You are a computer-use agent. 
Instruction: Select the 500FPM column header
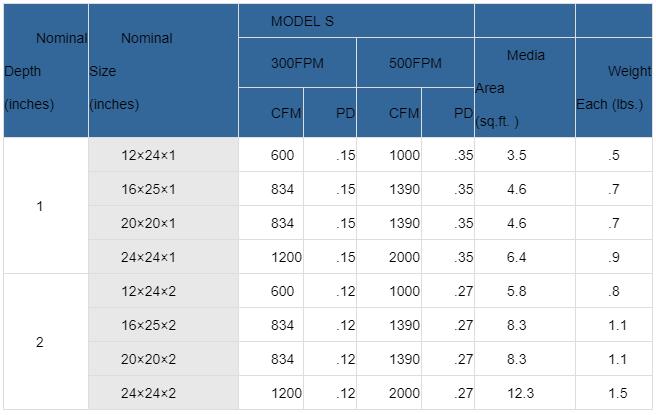[415, 63]
